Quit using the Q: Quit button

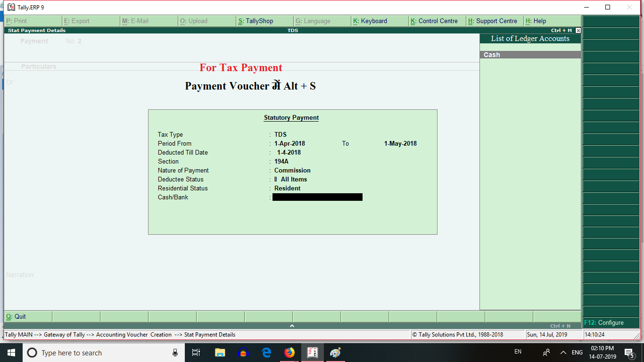[19, 316]
